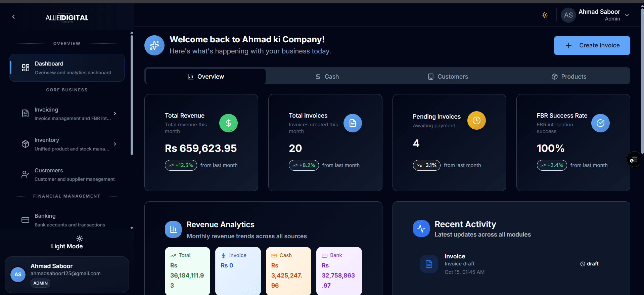Viewport: 644px width, 295px height.
Task: Click the Rs 659,623.95 revenue value
Action: (x=201, y=148)
